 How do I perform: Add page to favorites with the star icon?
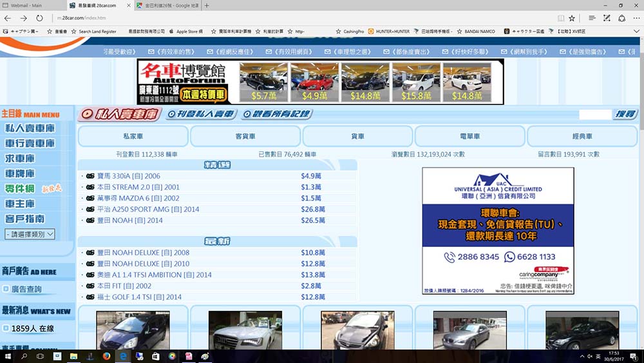click(572, 18)
